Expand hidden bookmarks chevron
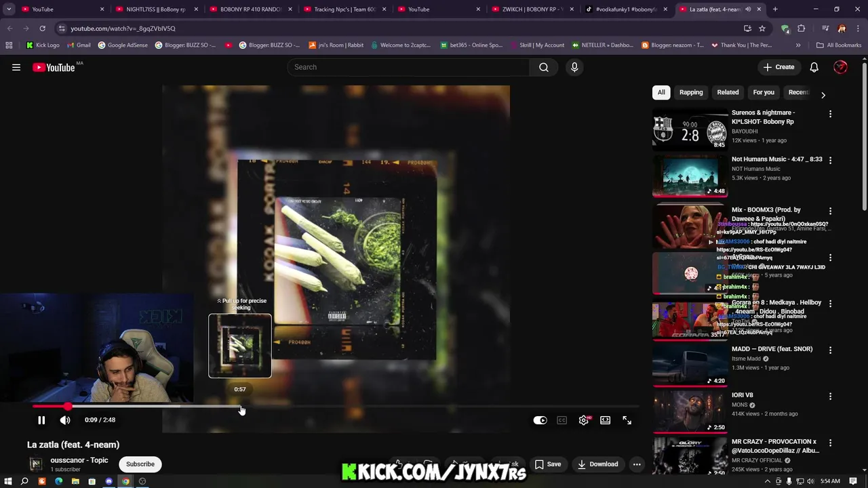This screenshot has width=868, height=488. pos(798,45)
